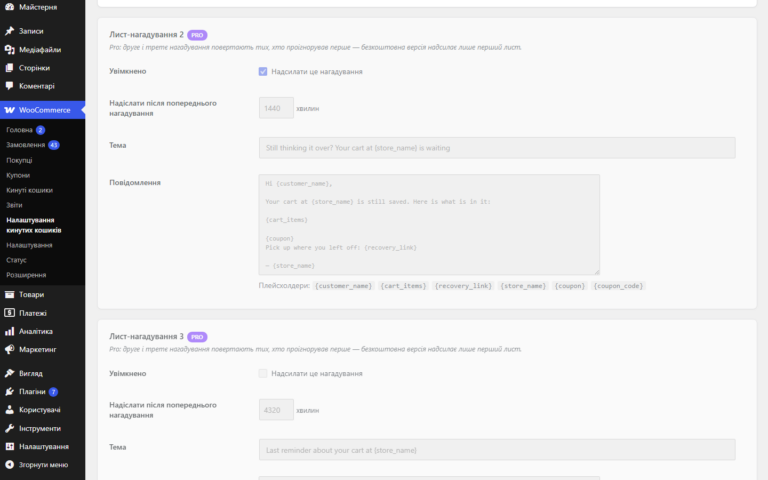Open Звіти submenu link
Image resolution: width=768 pixels, height=480 pixels.
point(14,205)
